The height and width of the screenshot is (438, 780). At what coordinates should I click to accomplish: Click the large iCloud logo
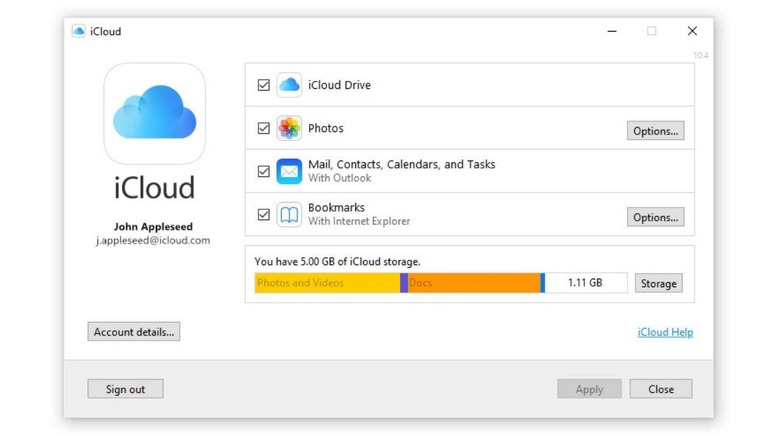155,112
